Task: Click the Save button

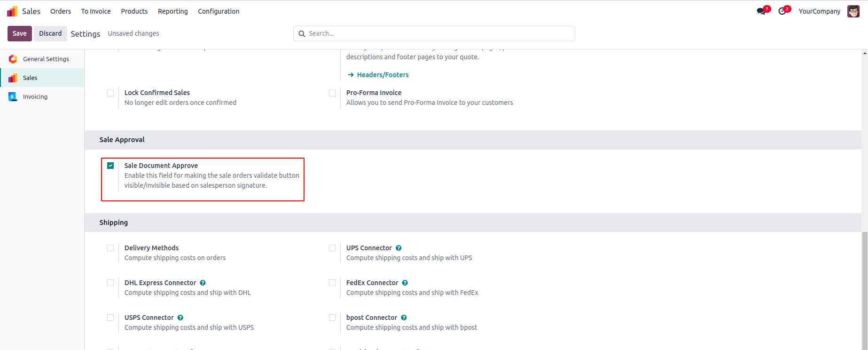Action: click(20, 33)
